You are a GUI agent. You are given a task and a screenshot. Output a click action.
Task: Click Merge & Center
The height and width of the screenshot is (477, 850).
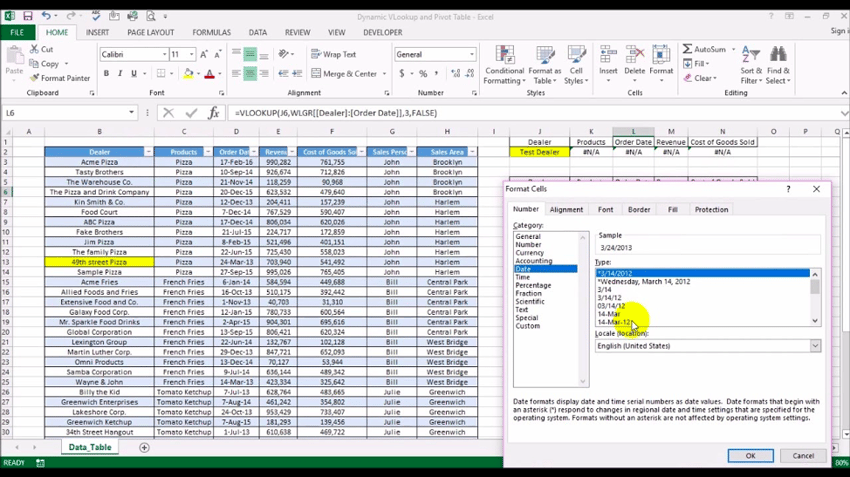[x=344, y=73]
